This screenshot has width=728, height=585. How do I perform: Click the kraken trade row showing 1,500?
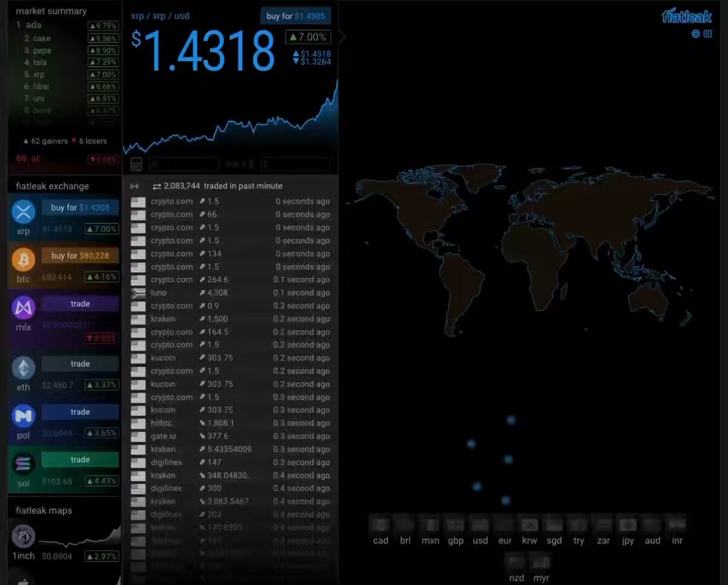(x=231, y=319)
